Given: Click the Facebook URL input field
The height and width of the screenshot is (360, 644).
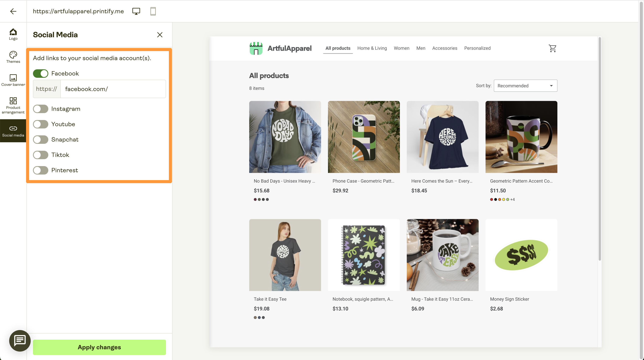Looking at the screenshot, I should click(113, 89).
